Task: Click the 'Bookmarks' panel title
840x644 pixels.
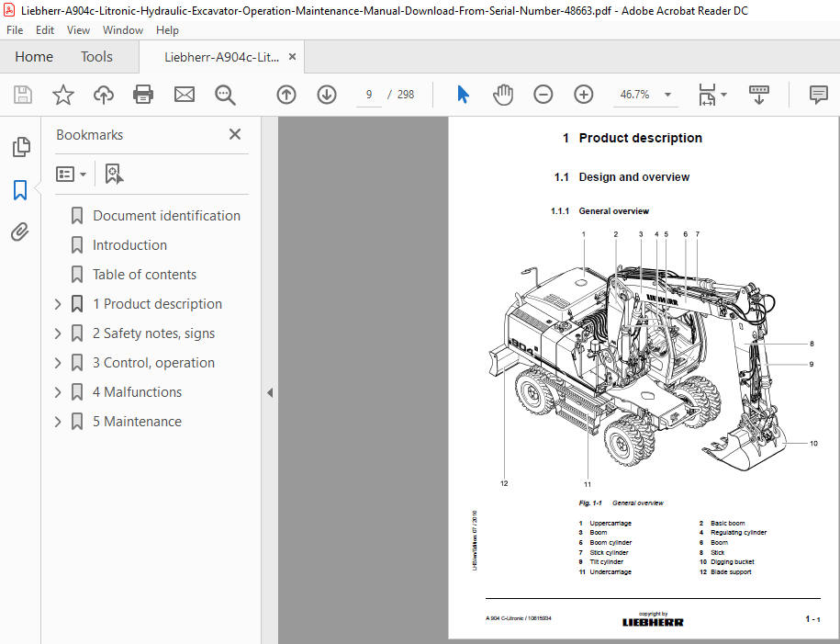Action: click(89, 135)
